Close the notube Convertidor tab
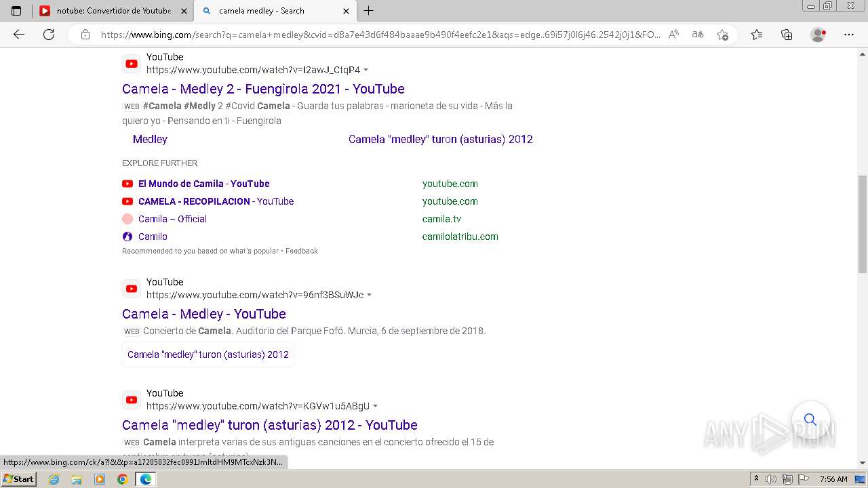Image resolution: width=868 pixels, height=488 pixels. pos(184,11)
